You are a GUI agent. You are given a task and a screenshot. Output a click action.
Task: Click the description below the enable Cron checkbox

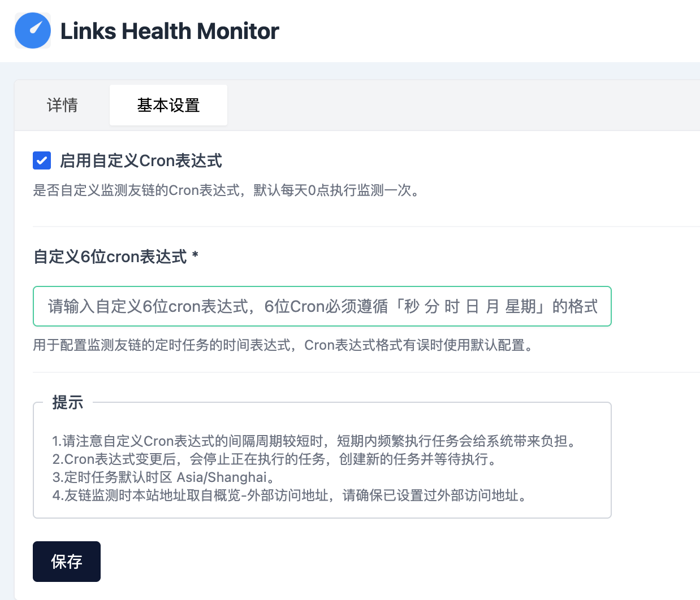point(226,190)
